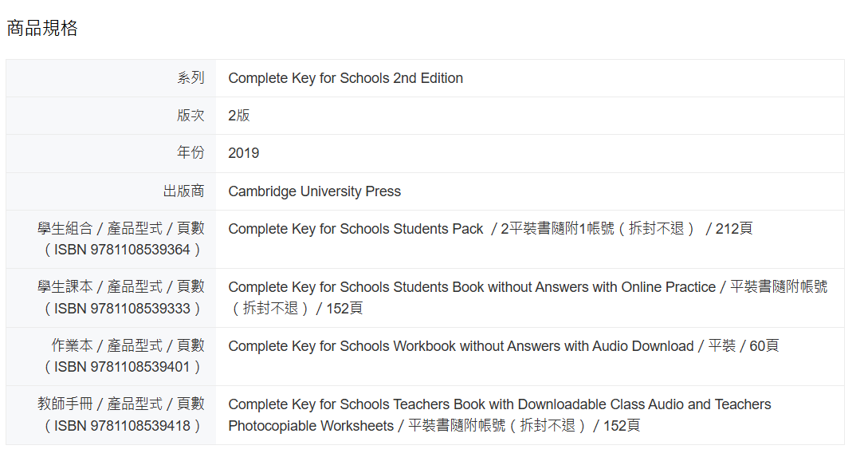Select the 版次 row label
This screenshot has width=868, height=469.
[190, 115]
